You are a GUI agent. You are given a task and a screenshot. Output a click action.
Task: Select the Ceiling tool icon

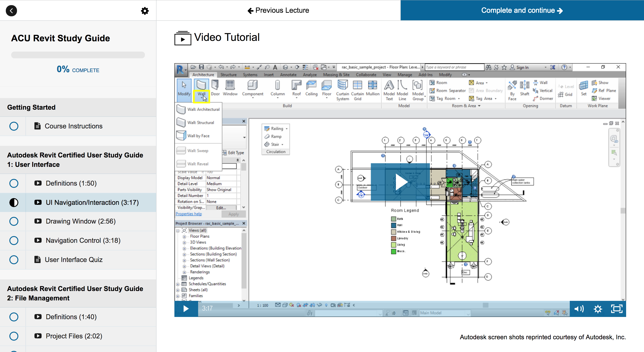coord(311,85)
